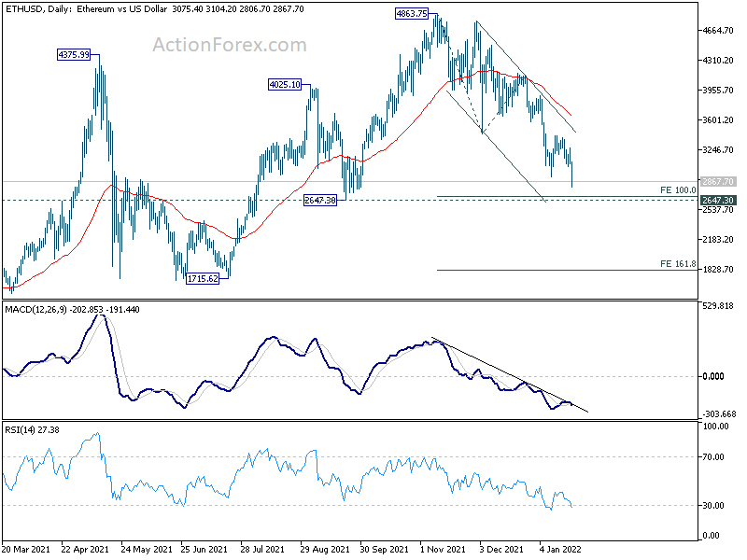The image size is (747, 560).
Task: Click the 1715.62 low price label
Action: [203, 278]
